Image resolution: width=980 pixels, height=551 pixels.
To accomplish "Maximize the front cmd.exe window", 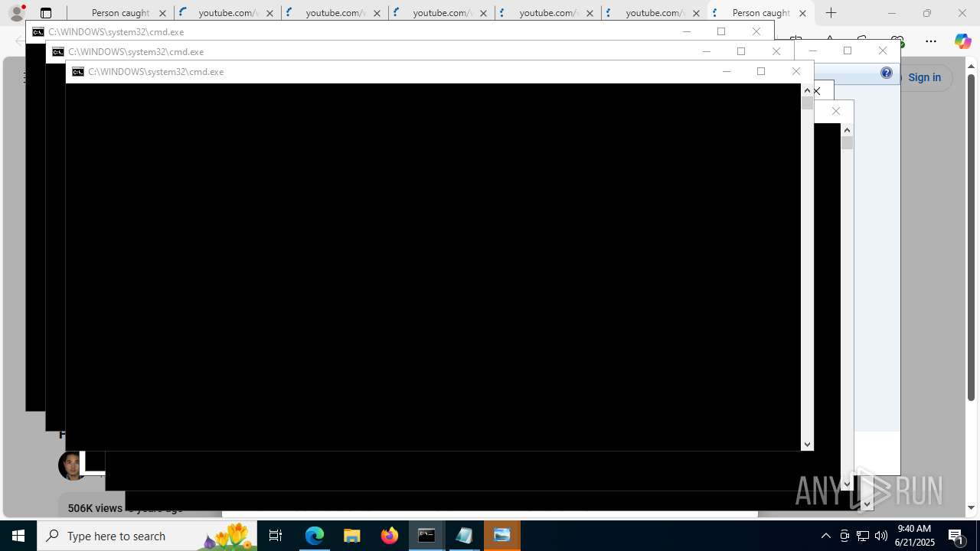I will (761, 71).
